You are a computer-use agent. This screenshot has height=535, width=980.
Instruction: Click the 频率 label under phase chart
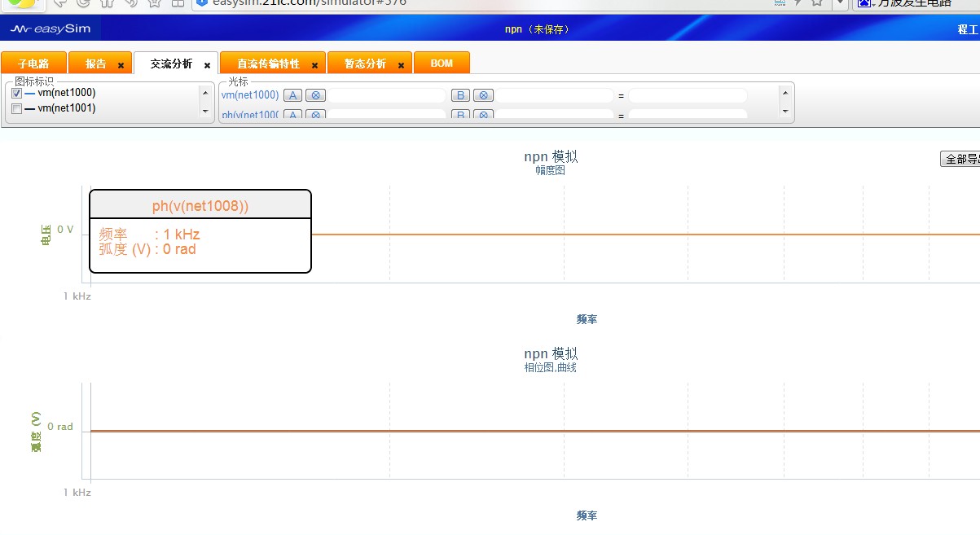point(587,515)
